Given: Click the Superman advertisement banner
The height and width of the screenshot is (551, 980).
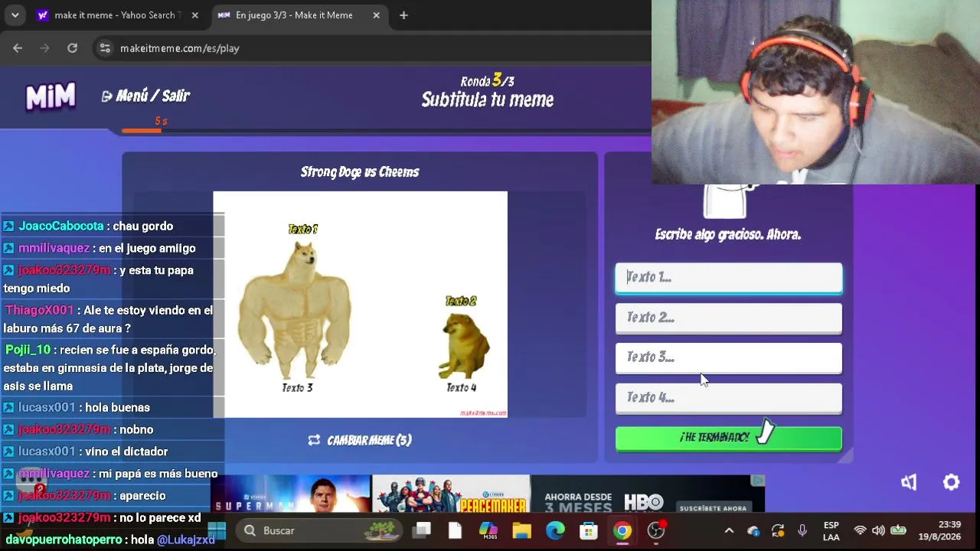Looking at the screenshot, I should (290, 494).
